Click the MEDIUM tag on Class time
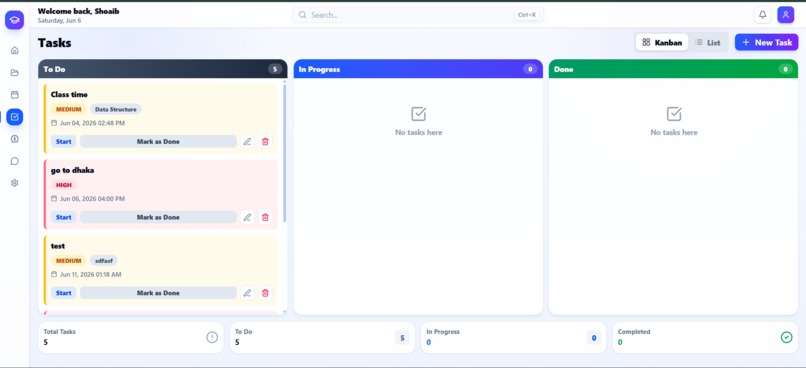 coord(68,109)
